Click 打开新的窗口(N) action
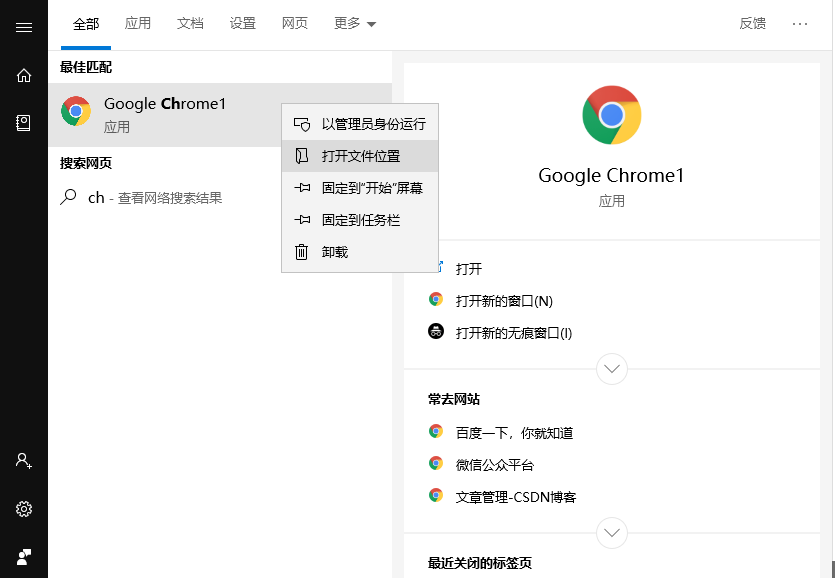 pyautogui.click(x=504, y=301)
